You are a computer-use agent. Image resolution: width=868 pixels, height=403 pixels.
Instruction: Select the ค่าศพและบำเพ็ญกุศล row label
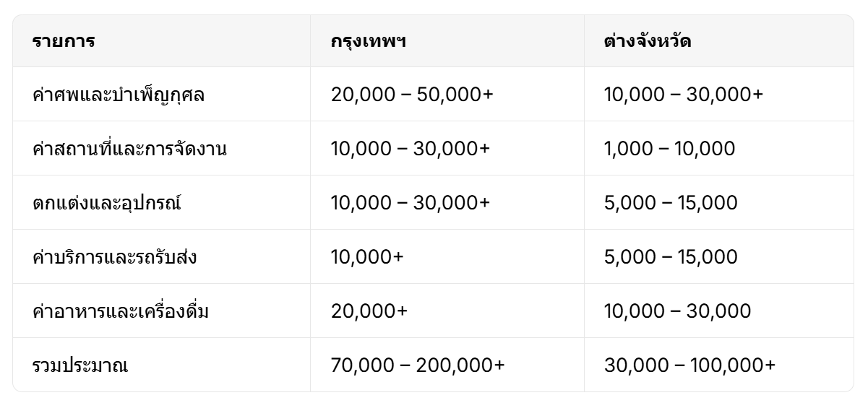pos(119,95)
